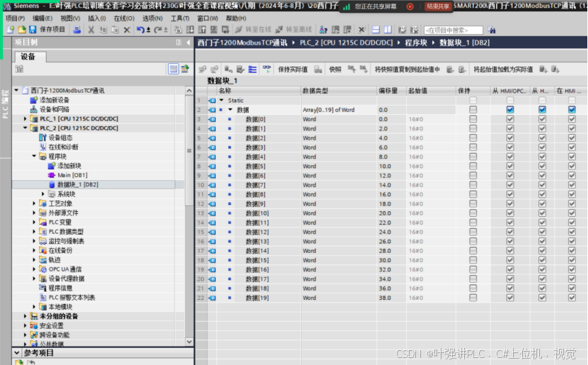Click the Paste toolbar icon

[x=115, y=30]
